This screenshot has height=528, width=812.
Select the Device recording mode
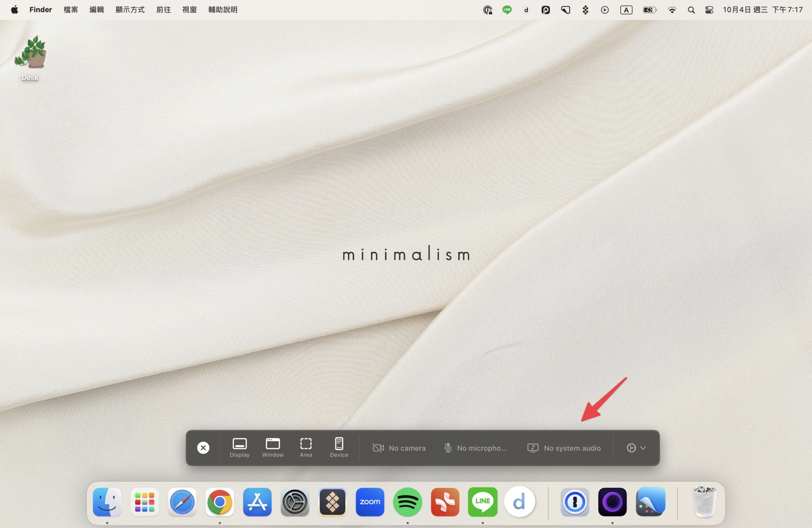[339, 447]
